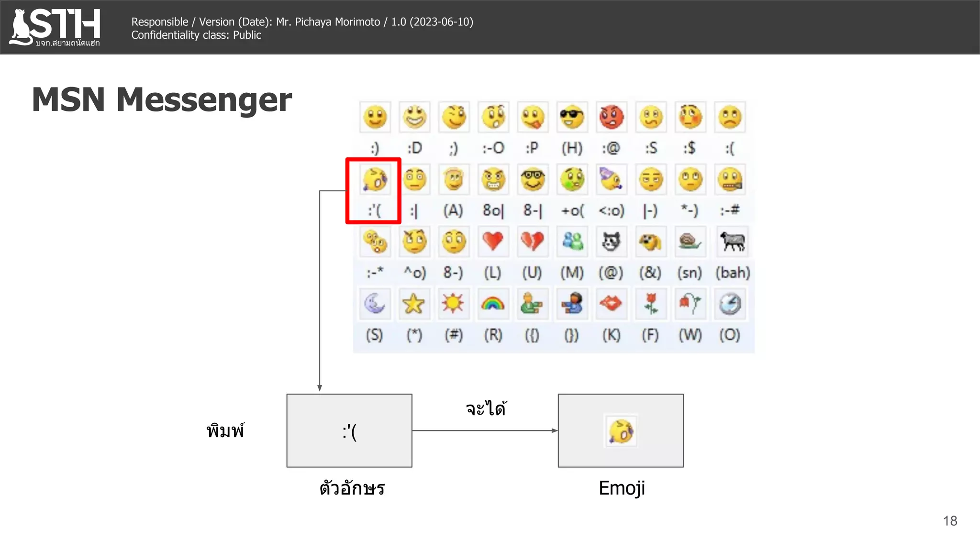Select the wilted rose (W) emoticon
The image size is (980, 551).
click(690, 304)
